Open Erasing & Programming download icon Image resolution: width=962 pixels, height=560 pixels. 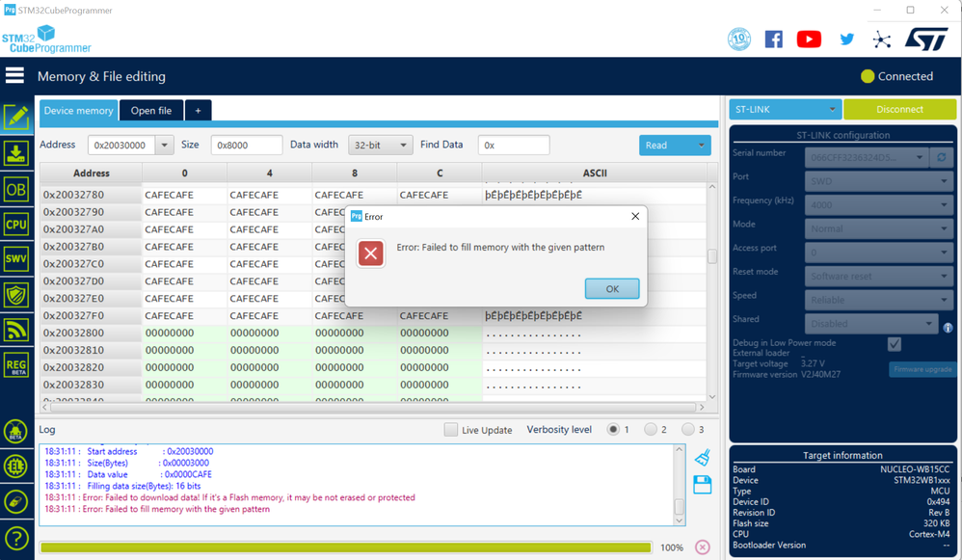[x=16, y=152]
